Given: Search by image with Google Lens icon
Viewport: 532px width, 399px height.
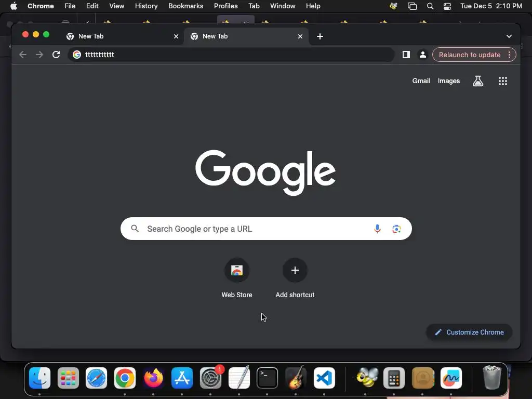Looking at the screenshot, I should coord(396,229).
